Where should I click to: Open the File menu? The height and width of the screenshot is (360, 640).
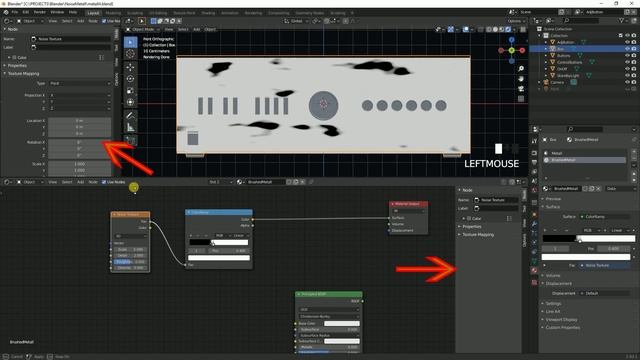coord(15,12)
